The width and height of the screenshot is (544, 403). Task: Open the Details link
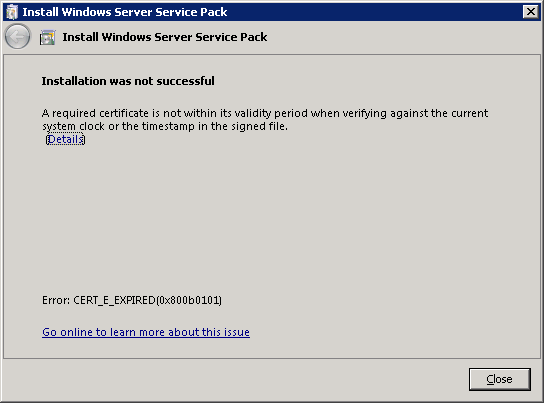[65, 139]
